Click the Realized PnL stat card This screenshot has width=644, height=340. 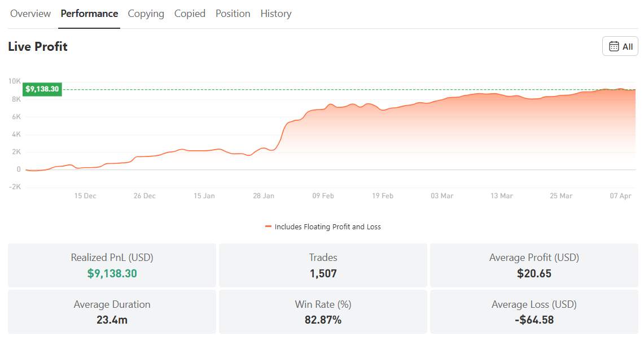pyautogui.click(x=111, y=264)
